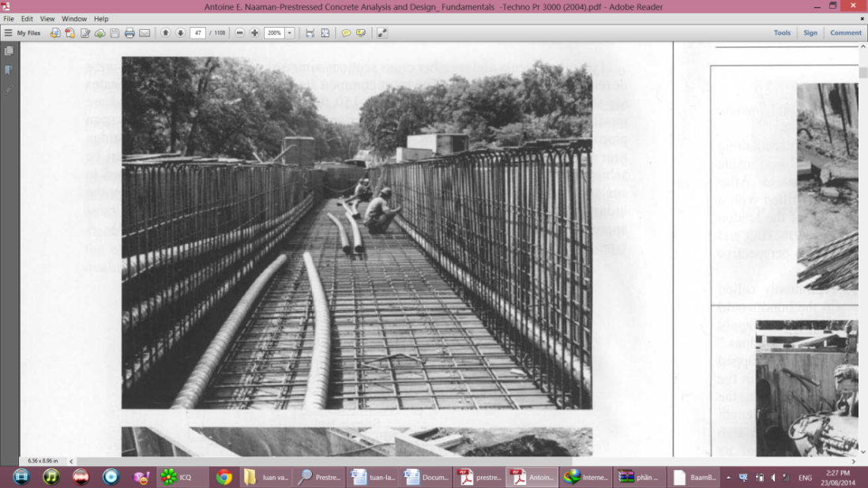
Task: Click the Save file floppy disk icon
Action: coord(115,33)
